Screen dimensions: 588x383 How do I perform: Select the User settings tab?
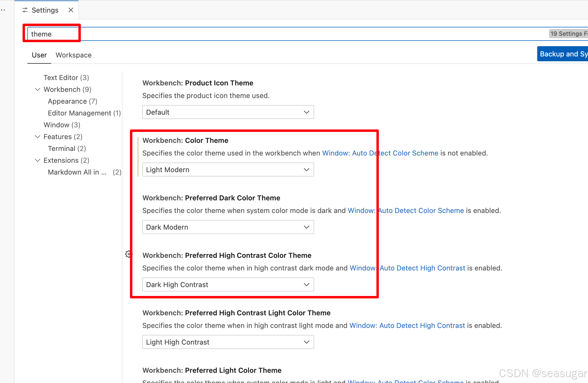click(x=39, y=55)
